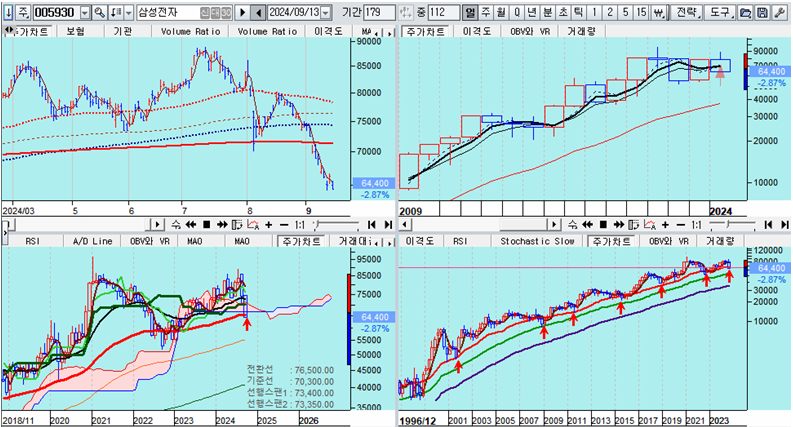Select 주 weekly period toggle

coord(486,12)
